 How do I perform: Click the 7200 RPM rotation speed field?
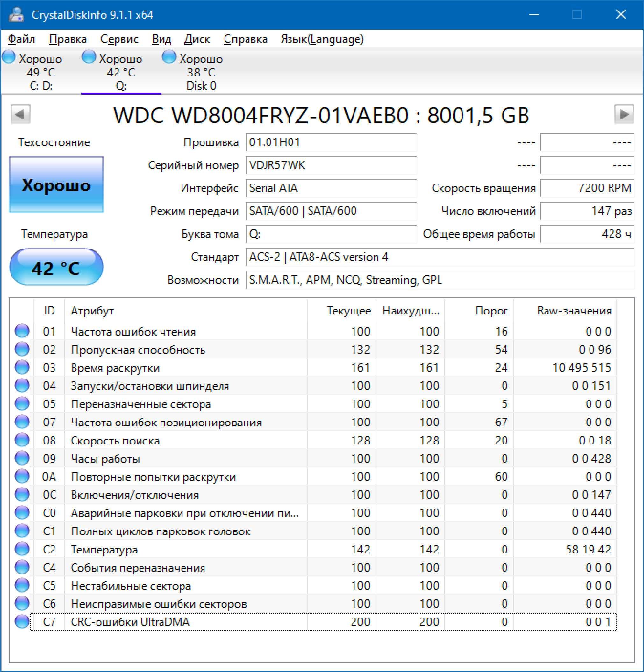point(587,188)
